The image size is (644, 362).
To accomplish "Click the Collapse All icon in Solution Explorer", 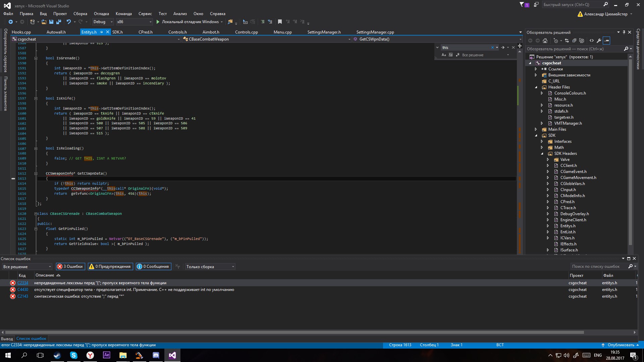I will tap(574, 41).
